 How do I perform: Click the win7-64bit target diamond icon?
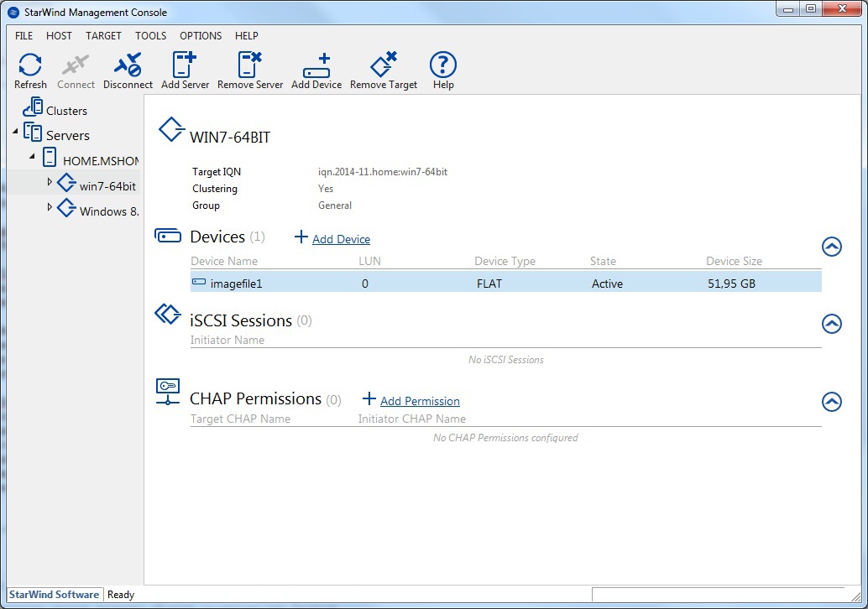[66, 183]
